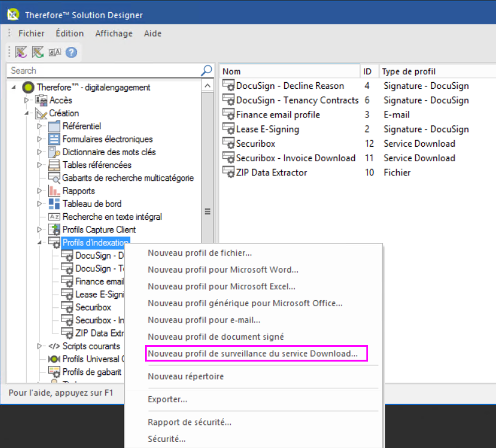Expand the Référentiel node arrow

tap(40, 126)
